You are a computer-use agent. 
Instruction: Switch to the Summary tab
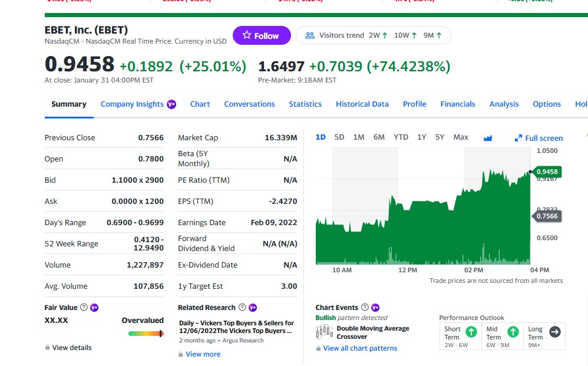pyautogui.click(x=69, y=104)
